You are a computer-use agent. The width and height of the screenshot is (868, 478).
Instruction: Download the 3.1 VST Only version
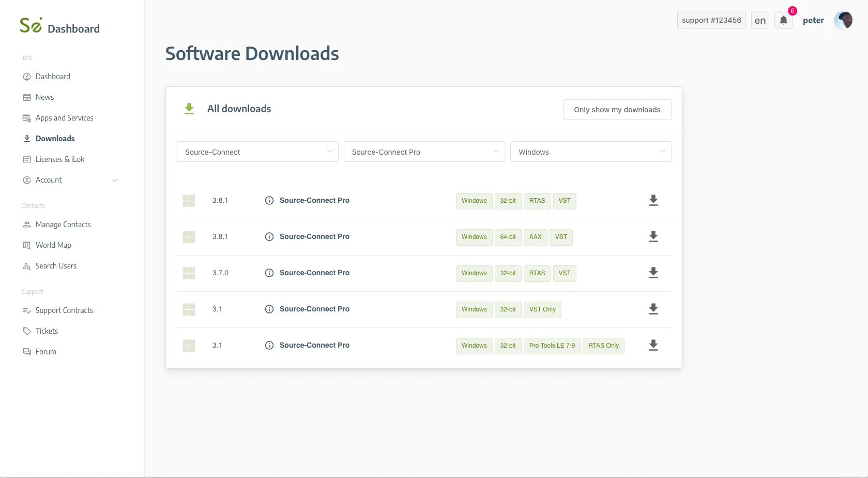(x=653, y=309)
